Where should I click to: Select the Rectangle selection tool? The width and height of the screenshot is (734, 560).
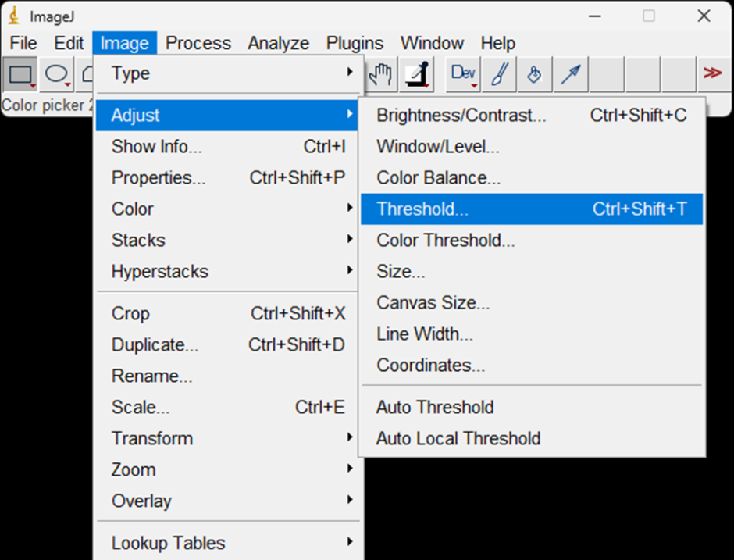pyautogui.click(x=20, y=74)
